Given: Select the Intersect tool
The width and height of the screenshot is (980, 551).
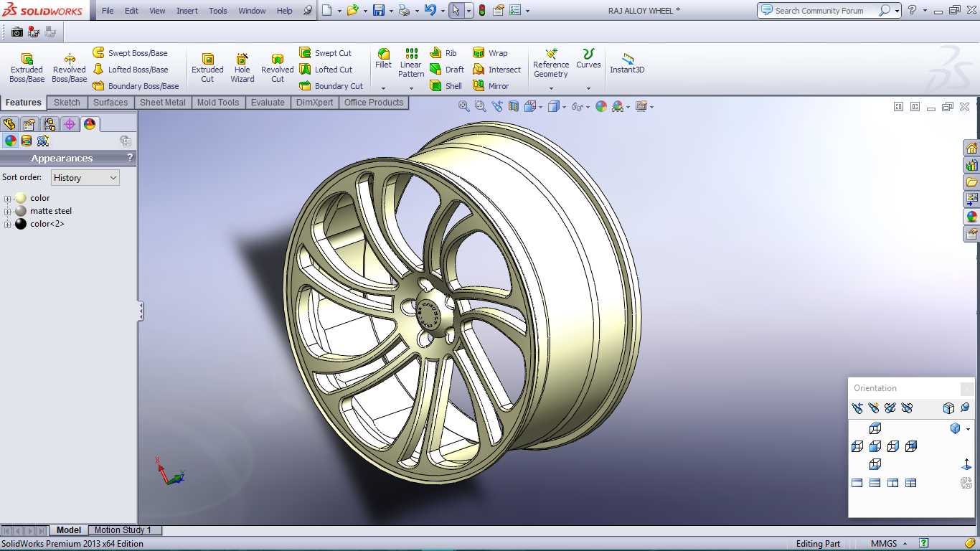Looking at the screenshot, I should pos(497,70).
